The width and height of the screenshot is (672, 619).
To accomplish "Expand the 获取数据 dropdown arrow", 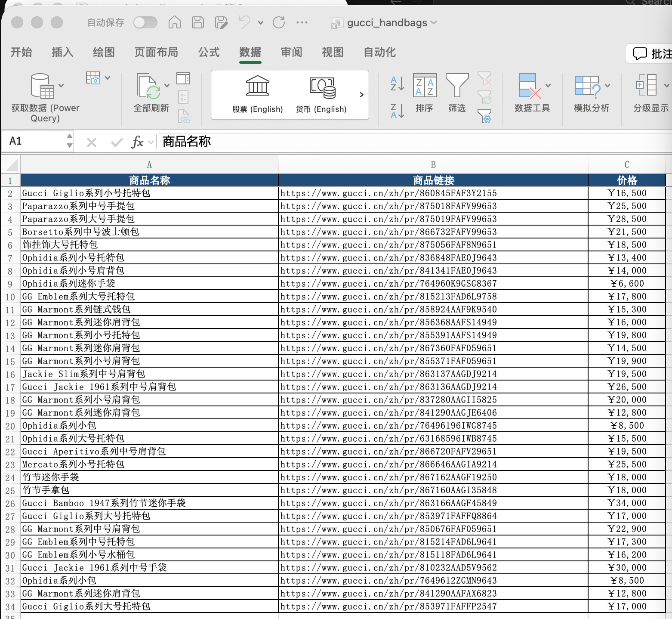I will pyautogui.click(x=61, y=86).
